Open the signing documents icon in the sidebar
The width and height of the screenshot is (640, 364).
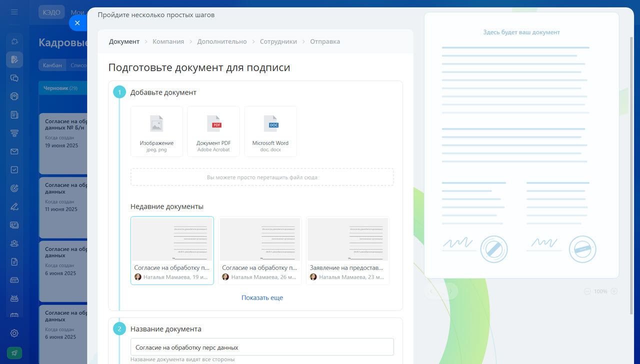[14, 59]
